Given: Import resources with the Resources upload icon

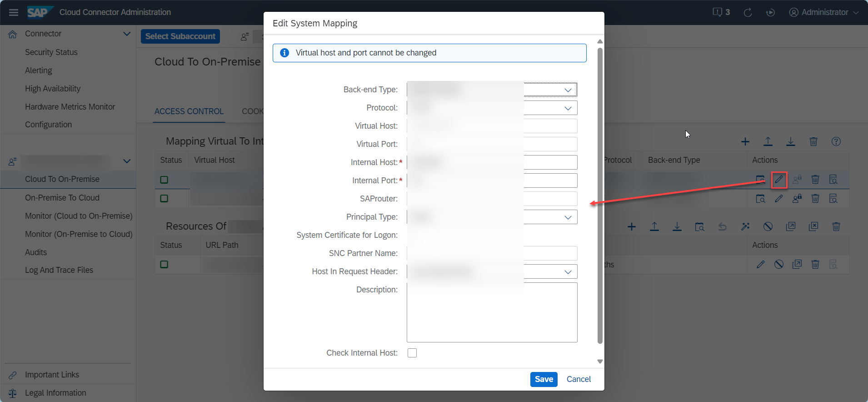Looking at the screenshot, I should tap(654, 227).
